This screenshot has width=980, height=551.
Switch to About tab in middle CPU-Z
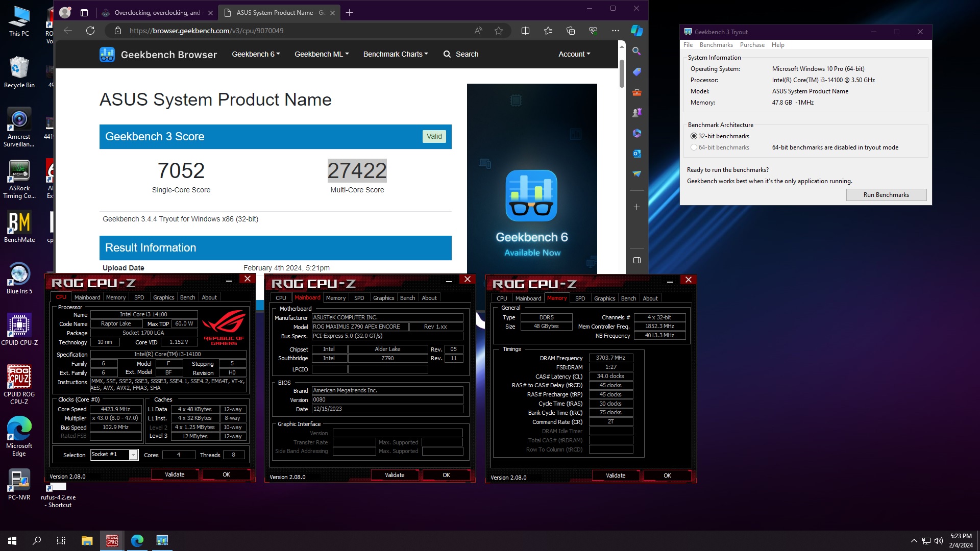coord(429,298)
